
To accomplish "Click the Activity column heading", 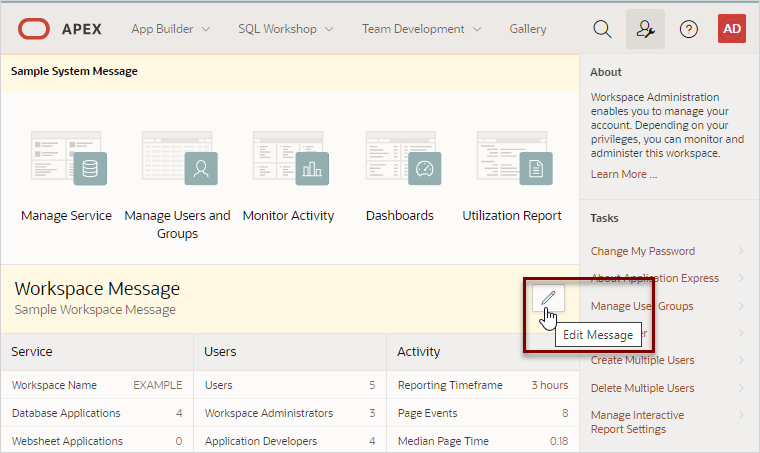I will click(x=419, y=352).
